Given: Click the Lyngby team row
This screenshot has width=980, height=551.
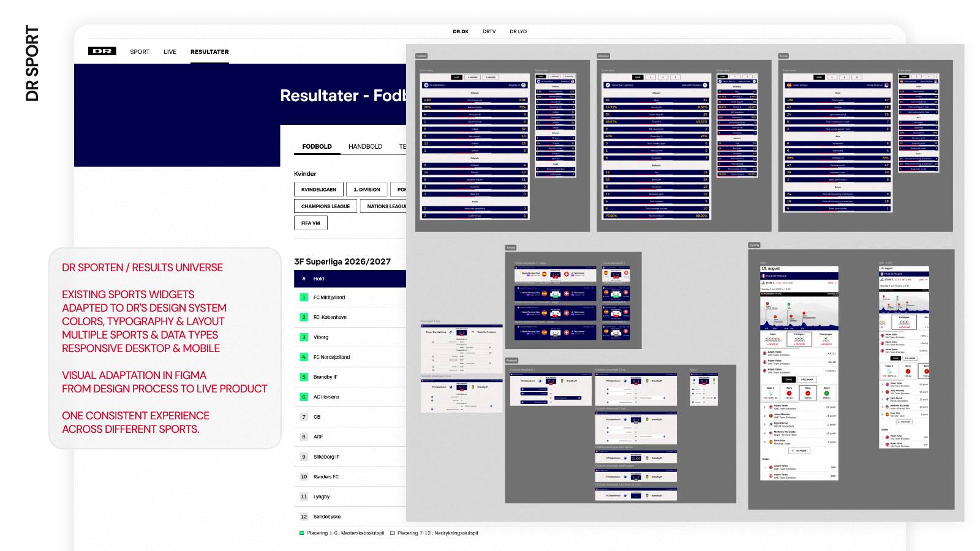Looking at the screenshot, I should tap(350, 497).
